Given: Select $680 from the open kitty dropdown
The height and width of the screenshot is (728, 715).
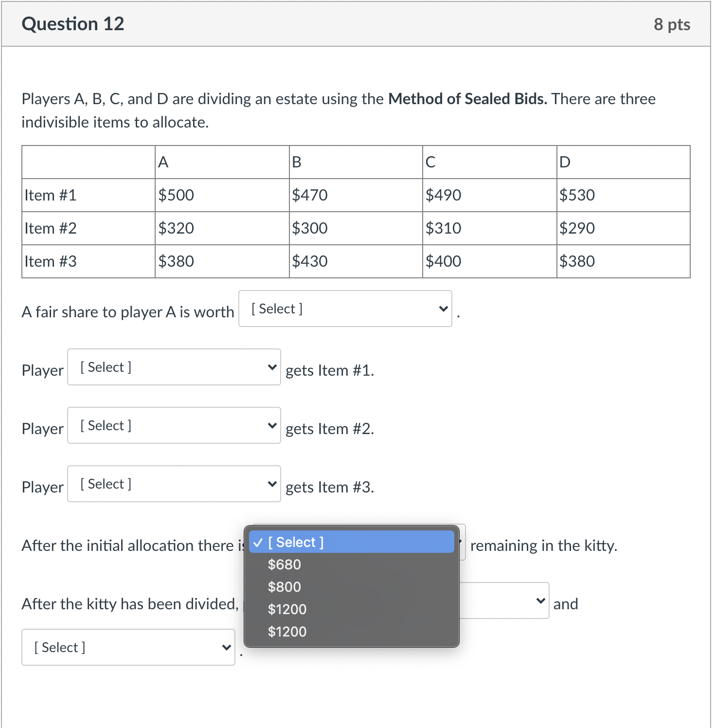Looking at the screenshot, I should coord(284,564).
